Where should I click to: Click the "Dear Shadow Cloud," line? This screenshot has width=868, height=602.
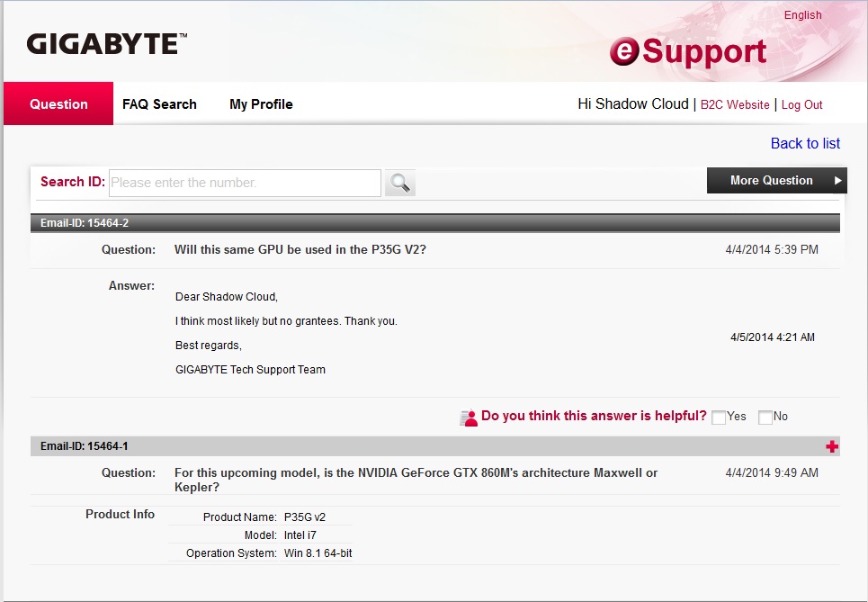(x=227, y=297)
